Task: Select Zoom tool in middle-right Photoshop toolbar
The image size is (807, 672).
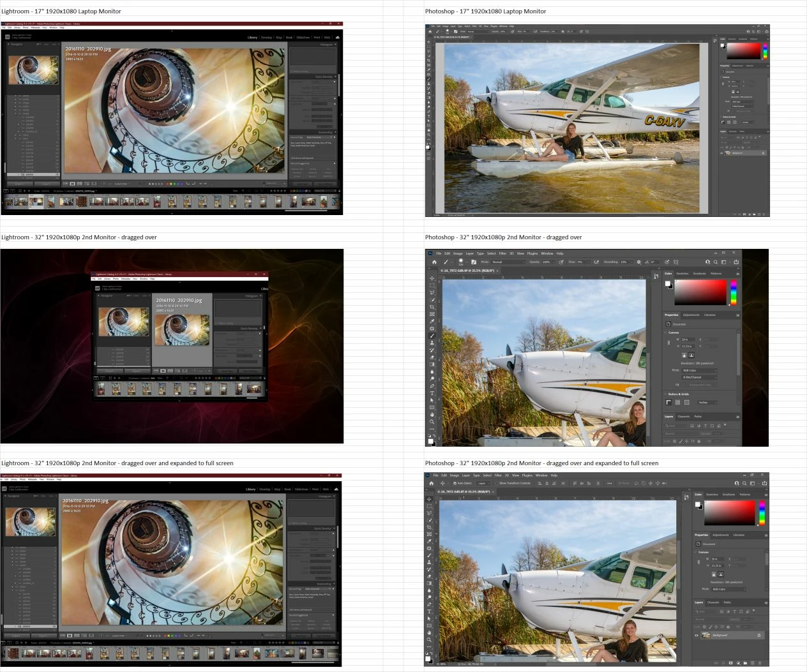Action: tap(432, 422)
